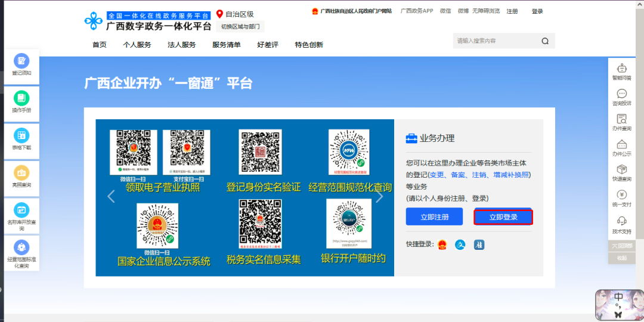
Task: Open the 亮照查询 yellow icon
Action: pyautogui.click(x=21, y=173)
